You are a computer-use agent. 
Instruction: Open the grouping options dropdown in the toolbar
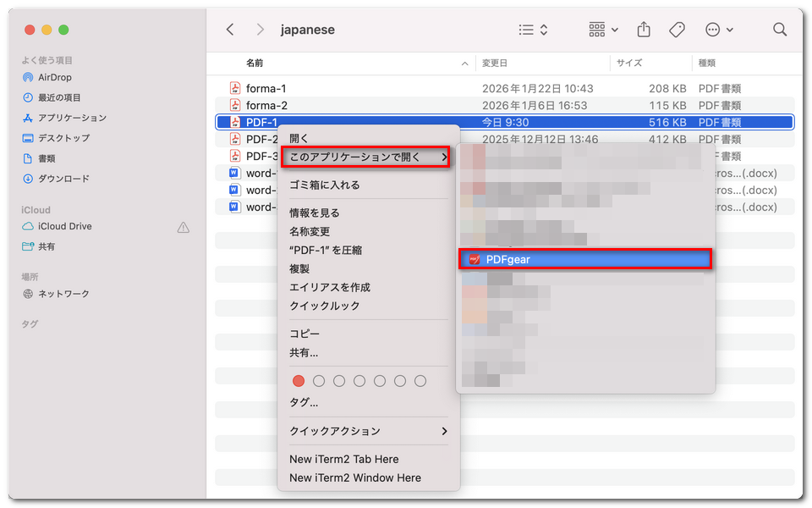pos(602,29)
